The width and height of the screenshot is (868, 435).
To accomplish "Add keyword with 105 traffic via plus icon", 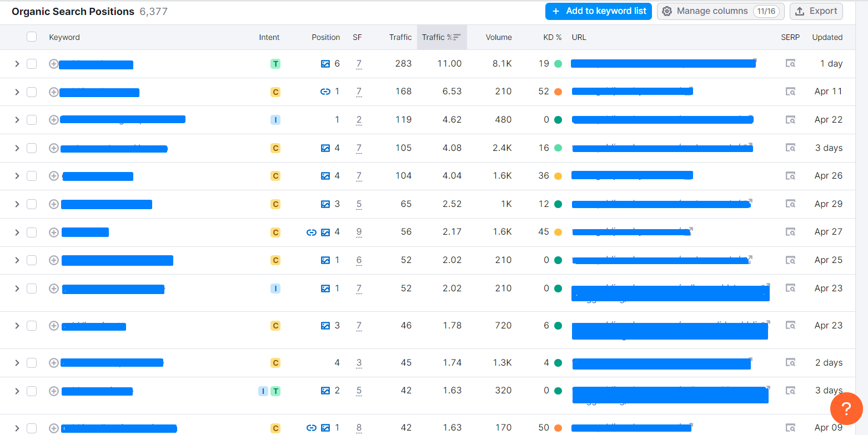I will pyautogui.click(x=54, y=148).
